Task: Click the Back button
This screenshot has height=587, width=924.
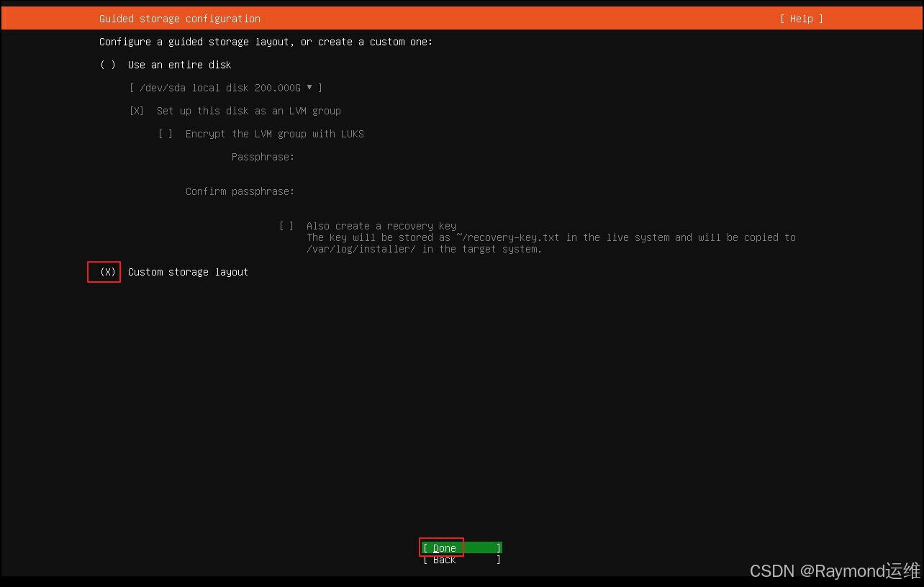Action: (x=462, y=560)
